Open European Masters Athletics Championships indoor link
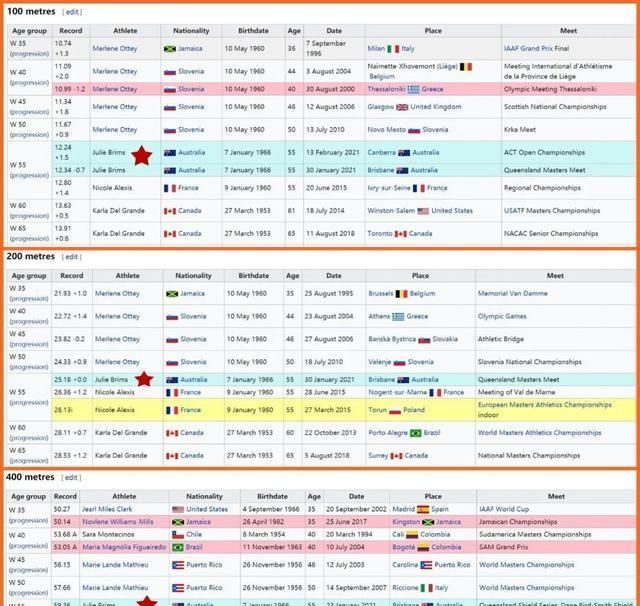 (544, 410)
